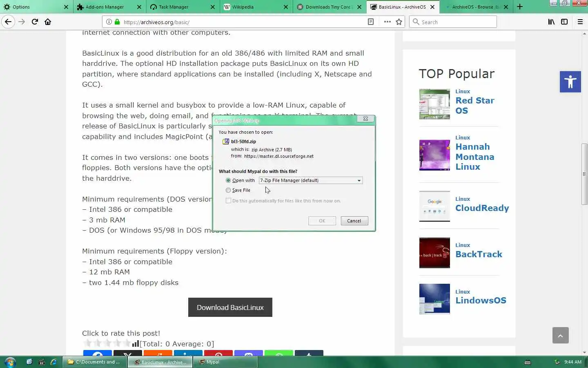
Task: Open the browser hamburger menu
Action: click(580, 22)
